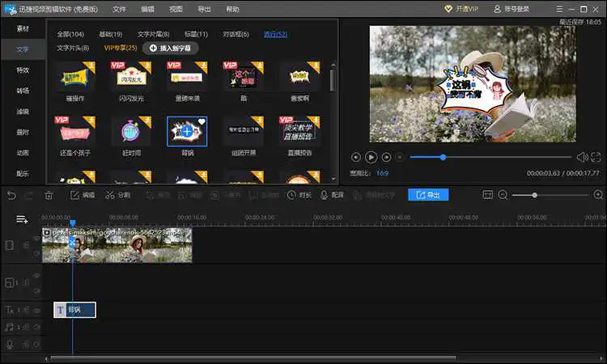Click the 时长 duration clock icon
The width and height of the screenshot is (607, 364).
coord(299,195)
